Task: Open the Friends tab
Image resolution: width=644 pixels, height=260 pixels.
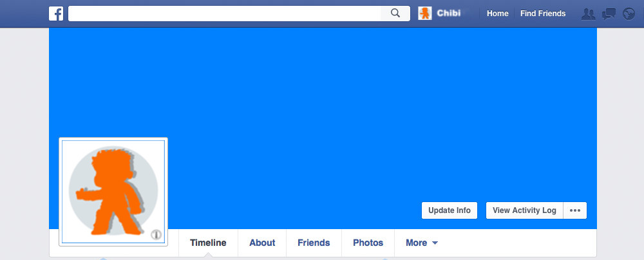Action: 314,243
